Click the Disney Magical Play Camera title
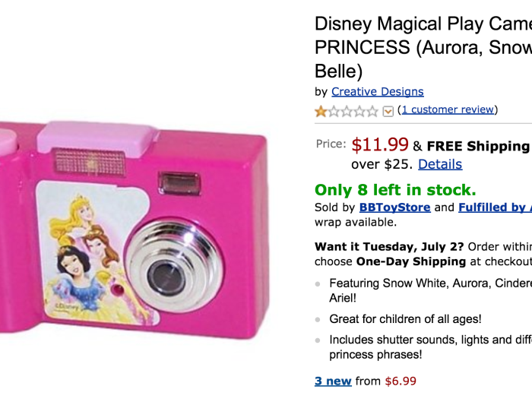The image size is (532, 399). pos(423,24)
